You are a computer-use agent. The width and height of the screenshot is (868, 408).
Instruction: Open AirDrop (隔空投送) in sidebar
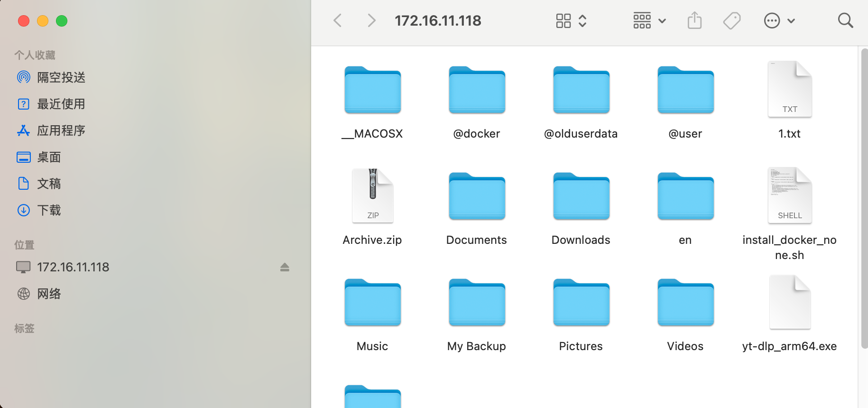(x=61, y=77)
